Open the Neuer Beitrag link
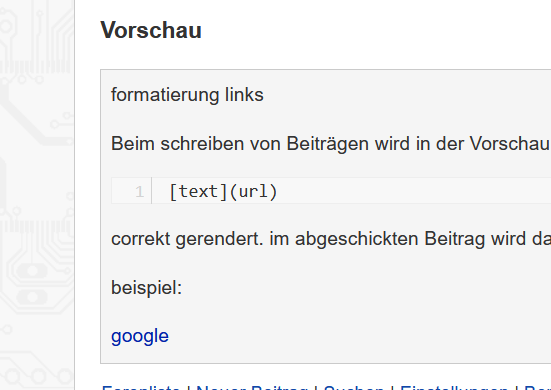 click(x=252, y=388)
